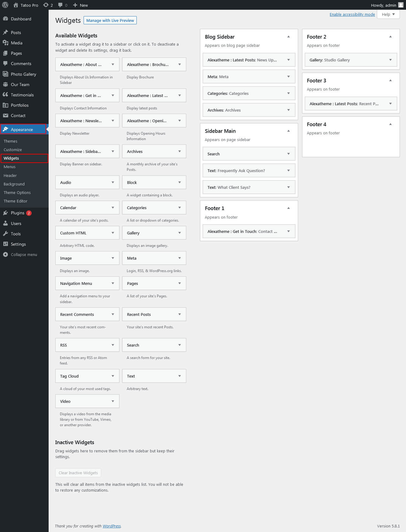
Task: Click the Contact envelope icon
Action: tap(5, 115)
